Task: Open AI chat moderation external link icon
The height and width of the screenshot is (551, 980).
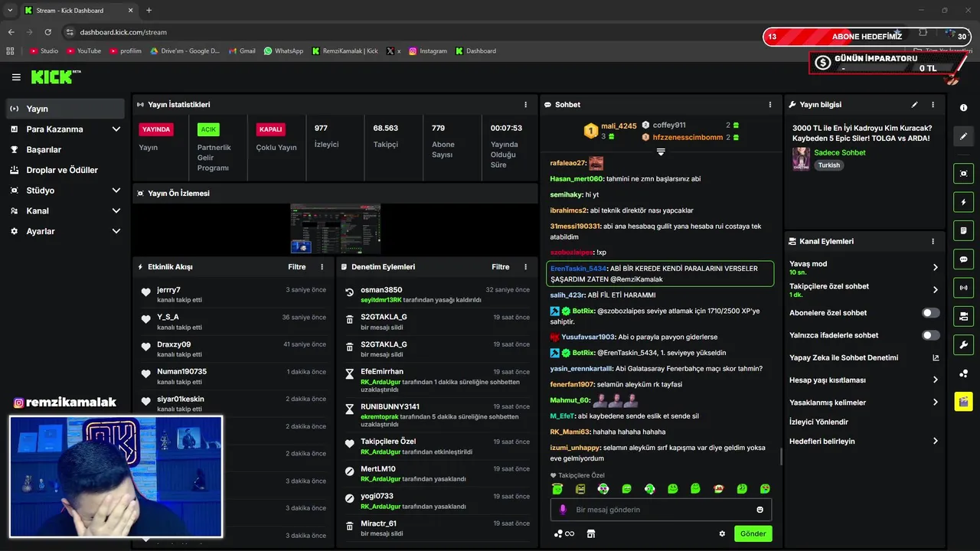Action: coord(936,357)
